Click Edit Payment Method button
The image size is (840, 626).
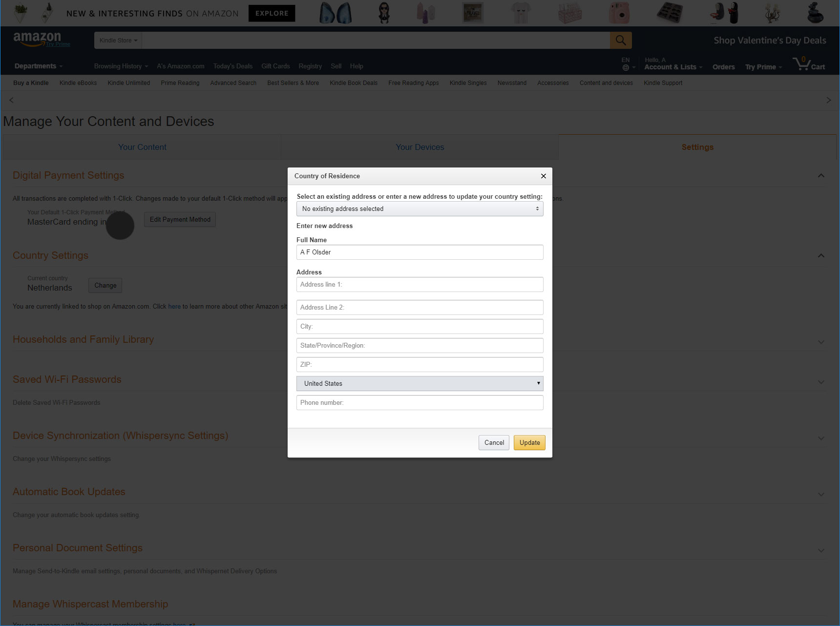(180, 219)
